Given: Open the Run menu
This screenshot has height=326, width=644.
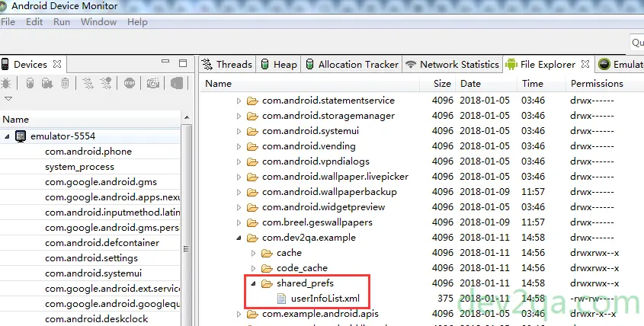Looking at the screenshot, I should point(62,22).
